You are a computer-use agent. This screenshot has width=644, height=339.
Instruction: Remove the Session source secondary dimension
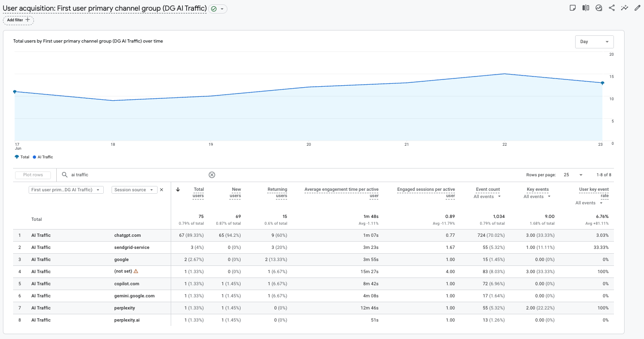[x=162, y=190]
